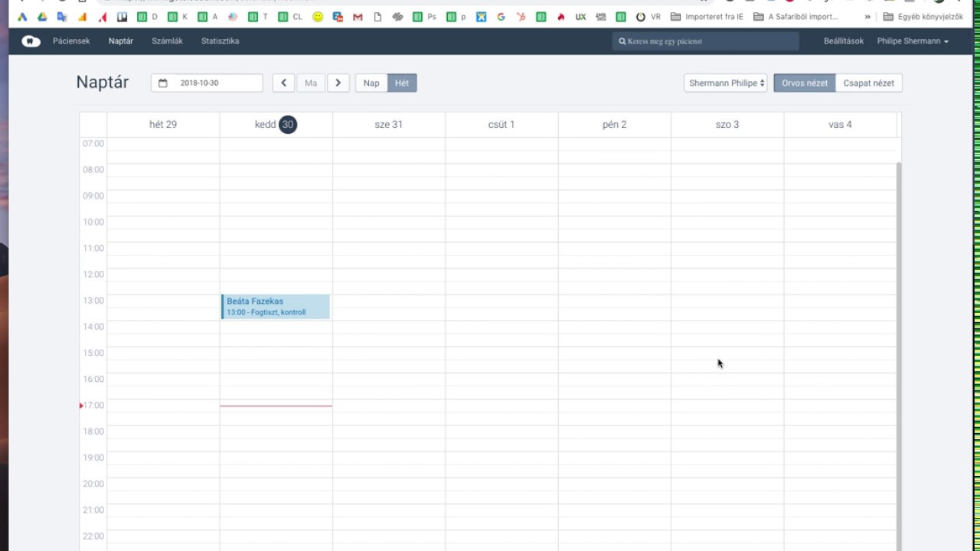The width and height of the screenshot is (980, 551).
Task: Click the 17:00 current time label
Action: [93, 406]
